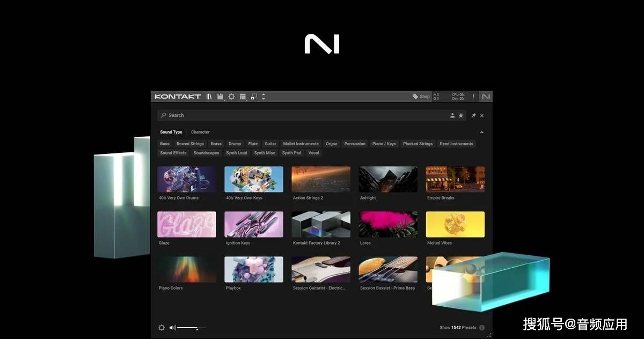Select the Sound Type tab
The width and height of the screenshot is (644, 339).
point(171,132)
